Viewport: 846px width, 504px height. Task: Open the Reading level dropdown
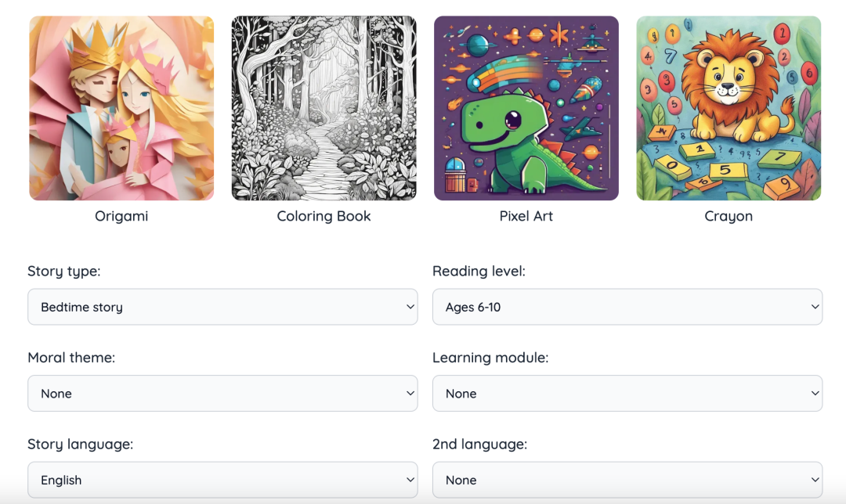627,307
